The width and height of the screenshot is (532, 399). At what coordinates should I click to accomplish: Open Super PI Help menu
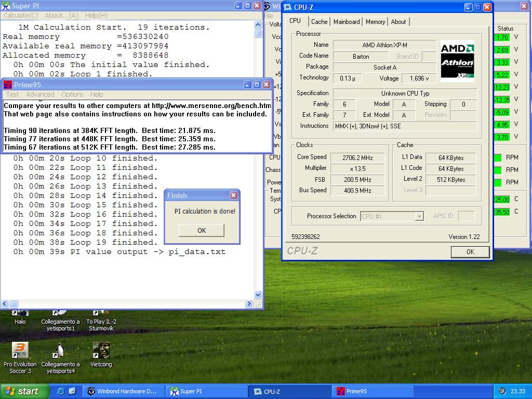96,15
